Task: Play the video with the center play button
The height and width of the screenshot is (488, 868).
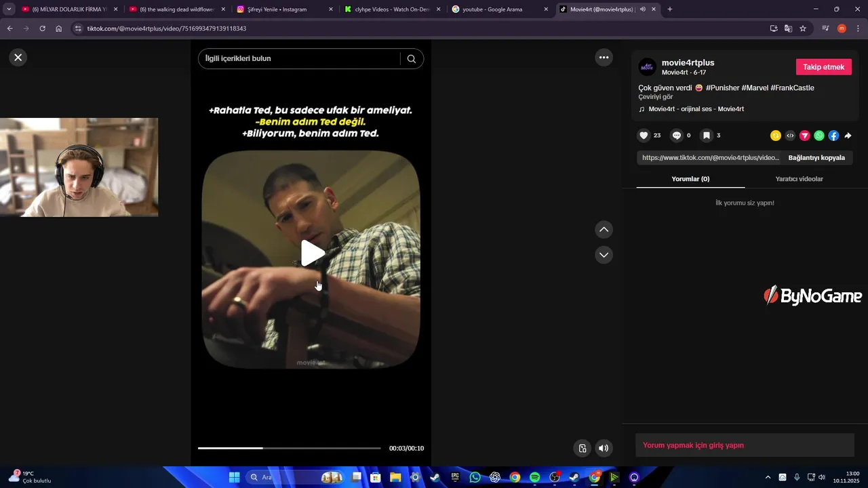Action: click(312, 253)
